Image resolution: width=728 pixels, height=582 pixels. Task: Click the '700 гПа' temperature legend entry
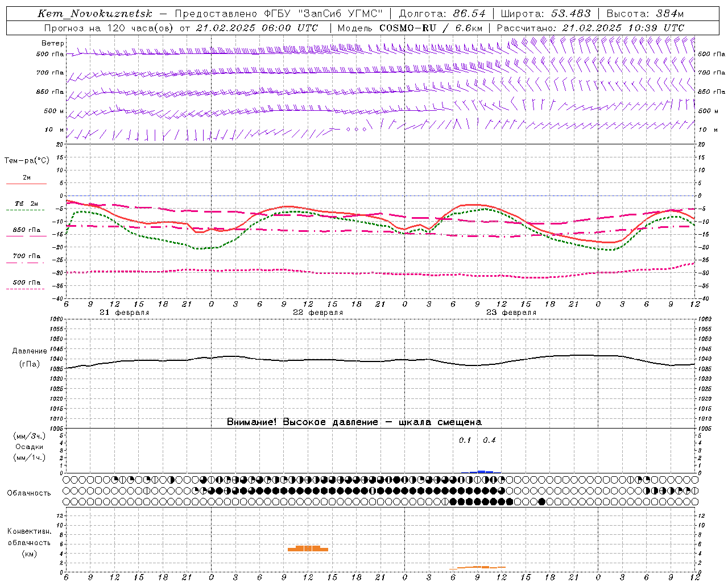(27, 256)
